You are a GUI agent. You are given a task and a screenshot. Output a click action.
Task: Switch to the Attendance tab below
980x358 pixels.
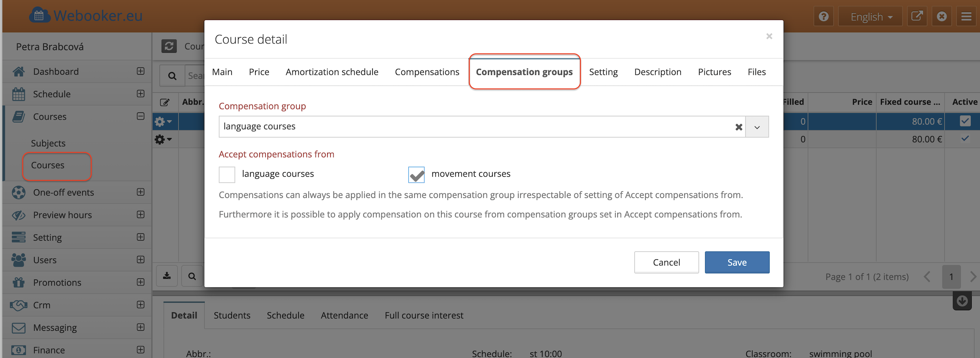pos(344,315)
